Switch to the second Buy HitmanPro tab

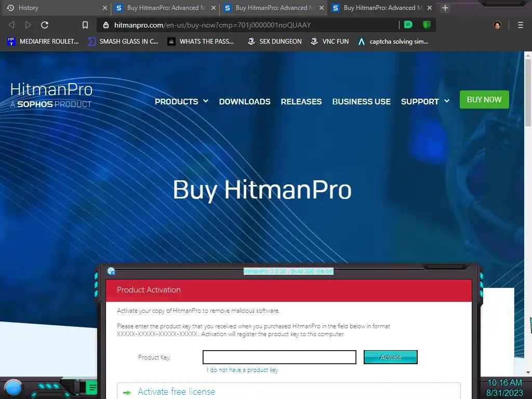[273, 8]
